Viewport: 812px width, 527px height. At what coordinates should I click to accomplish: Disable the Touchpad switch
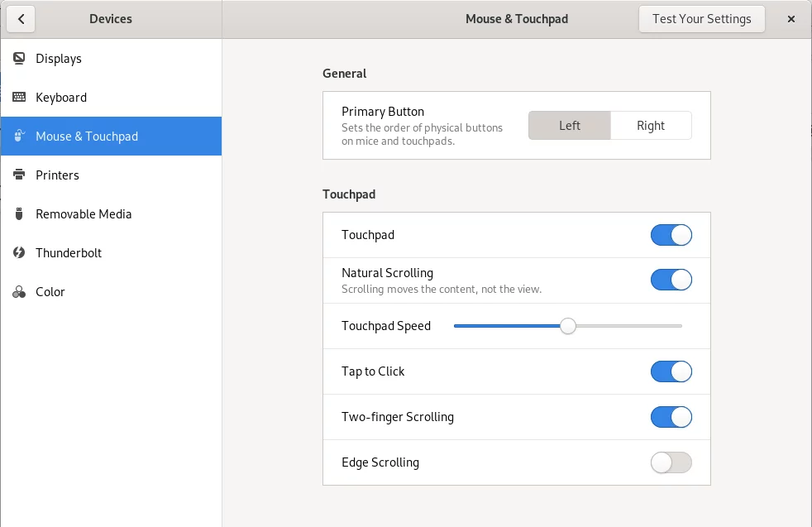671,235
